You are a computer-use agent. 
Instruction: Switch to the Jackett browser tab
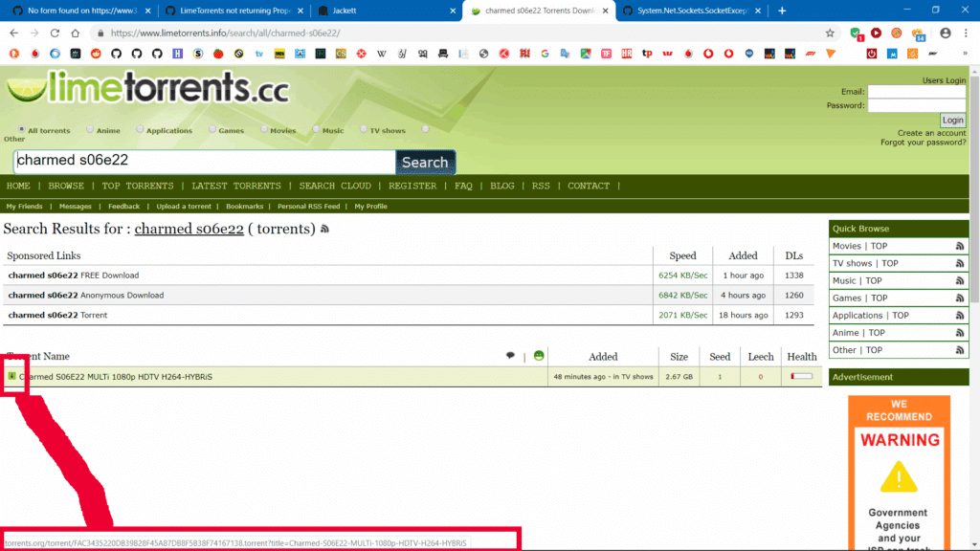point(388,11)
